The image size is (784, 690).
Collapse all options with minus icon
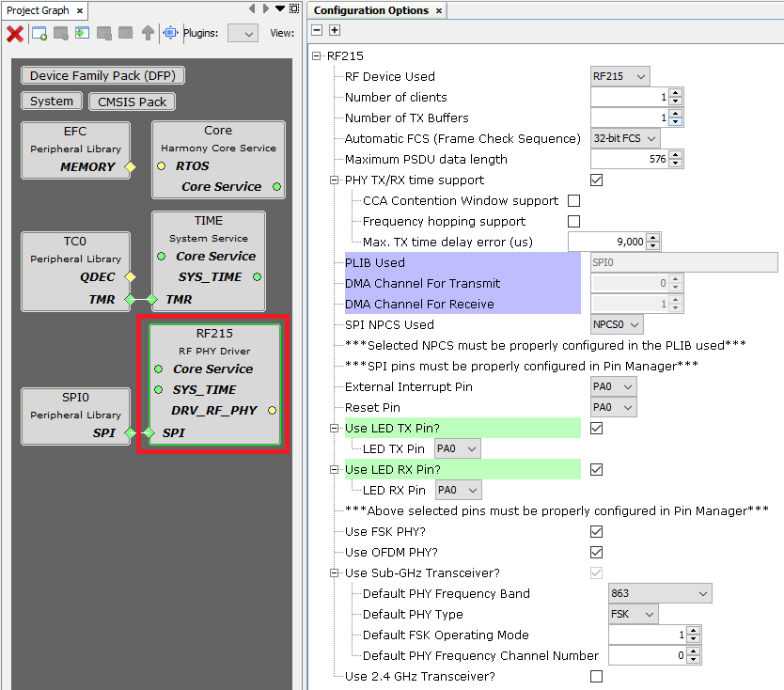tap(317, 30)
